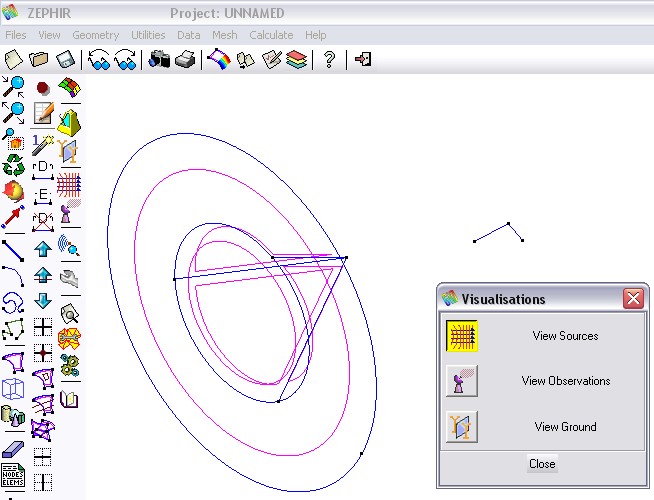This screenshot has height=500, width=654.
Task: Click the 'View Observations' label text
Action: (x=566, y=381)
